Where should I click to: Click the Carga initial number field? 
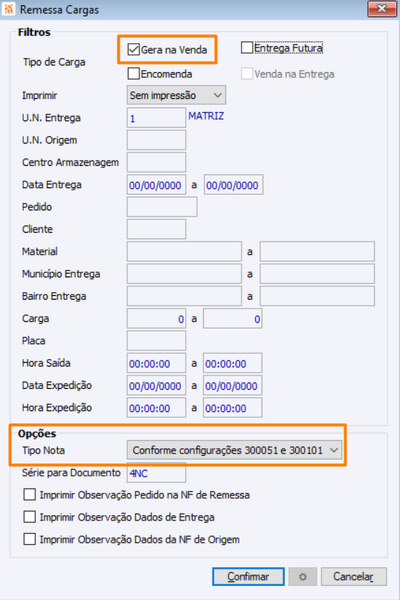click(x=156, y=318)
